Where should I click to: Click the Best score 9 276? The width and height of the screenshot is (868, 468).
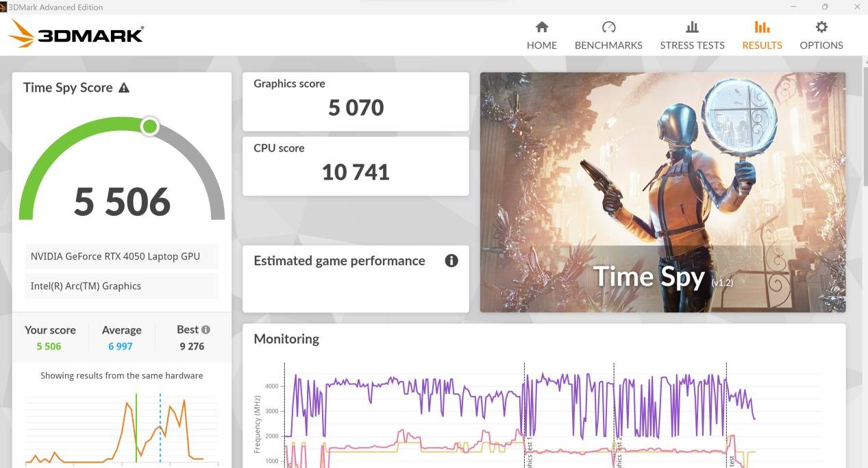coord(192,346)
